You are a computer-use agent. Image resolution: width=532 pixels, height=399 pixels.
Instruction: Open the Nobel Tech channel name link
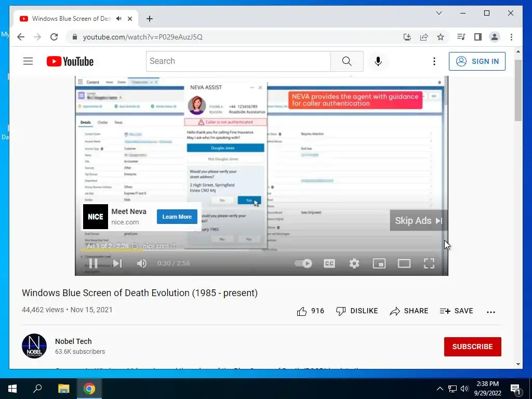pyautogui.click(x=73, y=341)
